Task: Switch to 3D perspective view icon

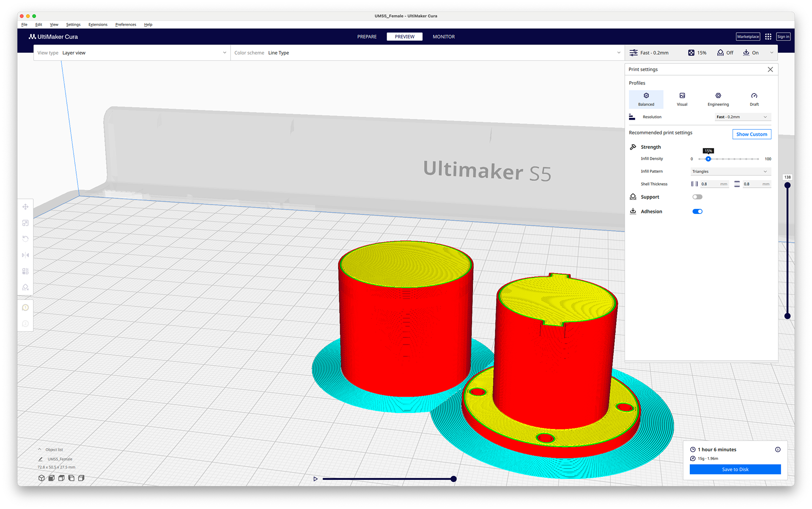Action: point(41,478)
